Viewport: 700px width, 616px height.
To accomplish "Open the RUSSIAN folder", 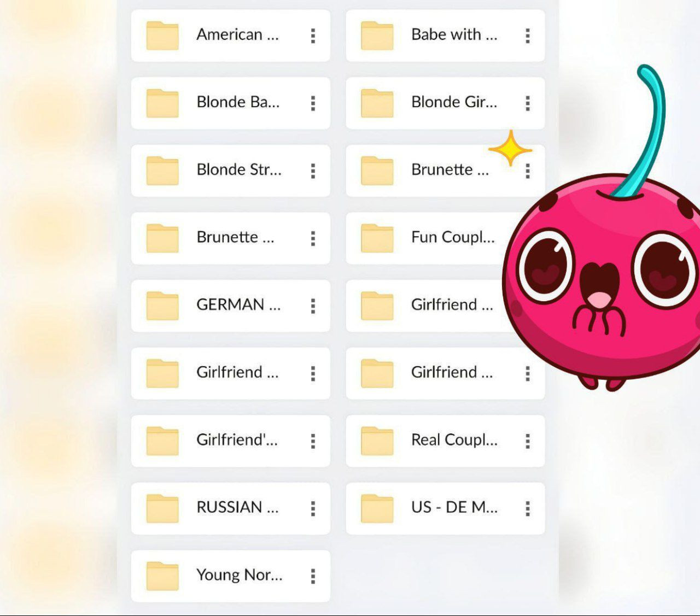I will pyautogui.click(x=237, y=508).
